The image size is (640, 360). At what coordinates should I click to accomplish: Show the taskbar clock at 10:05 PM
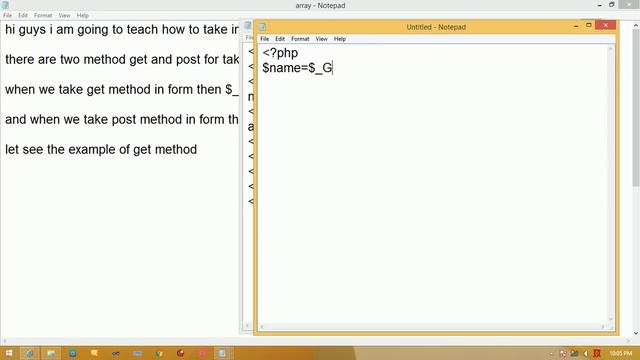620,353
